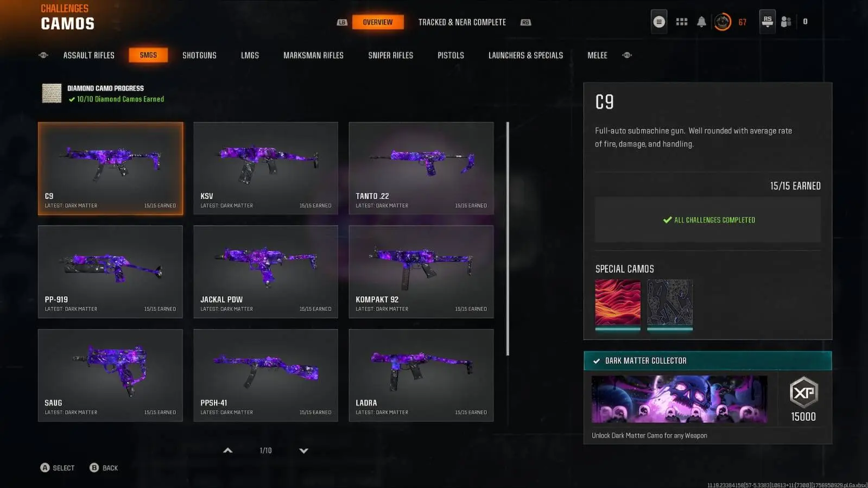Open the notifications bell icon

click(x=701, y=22)
